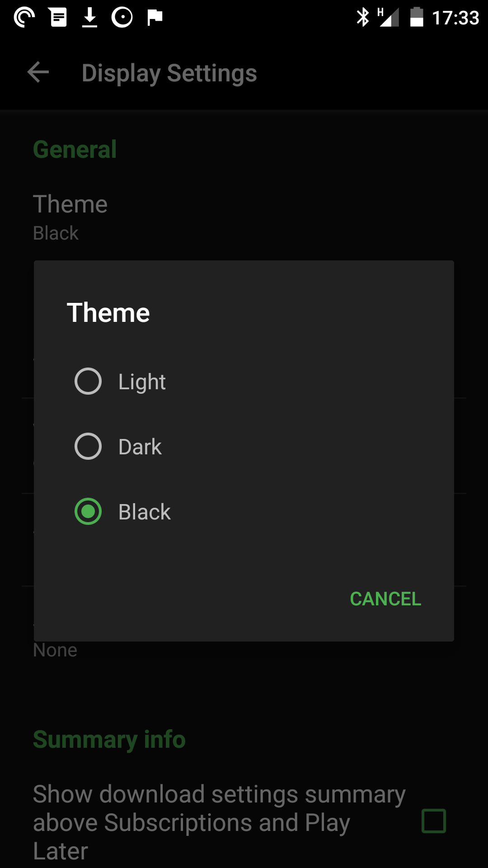The image size is (488, 868).
Task: Choose the Dark theme label
Action: [x=140, y=447]
